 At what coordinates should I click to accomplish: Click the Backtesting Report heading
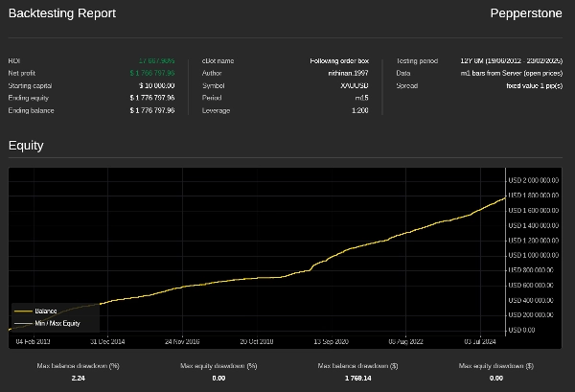pos(62,13)
